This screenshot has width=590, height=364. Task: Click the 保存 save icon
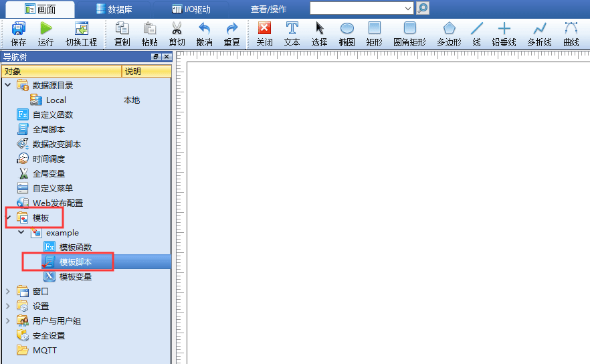18,29
